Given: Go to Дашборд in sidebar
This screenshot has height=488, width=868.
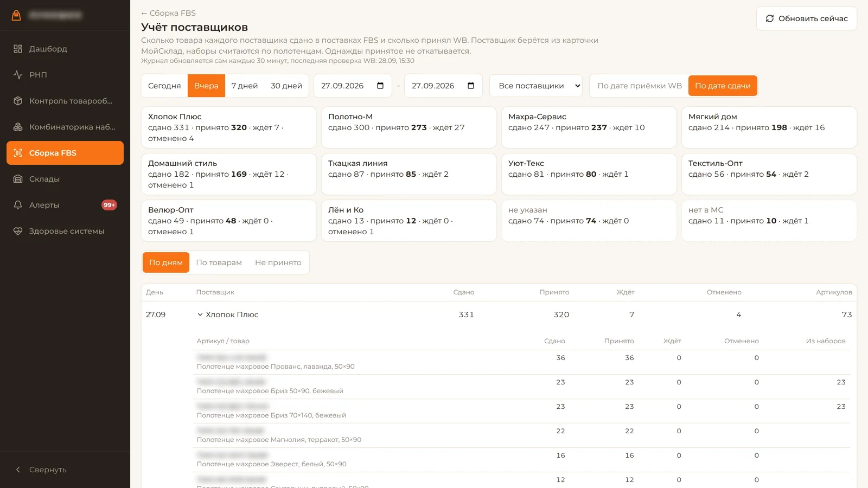Looking at the screenshot, I should [65, 49].
